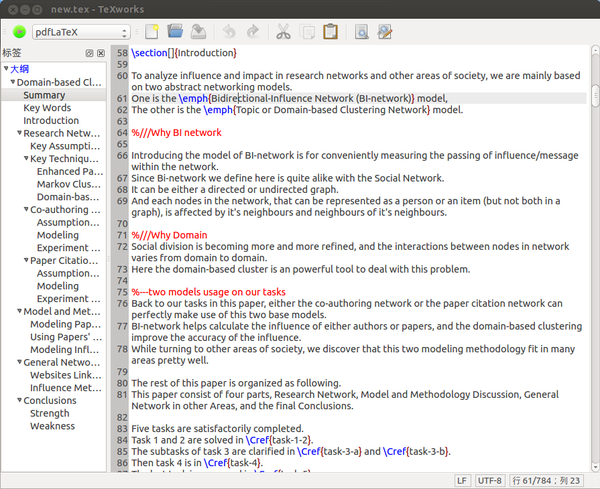Click the Cut scissors icon
Image resolution: width=600 pixels, height=489 pixels.
(x=284, y=32)
